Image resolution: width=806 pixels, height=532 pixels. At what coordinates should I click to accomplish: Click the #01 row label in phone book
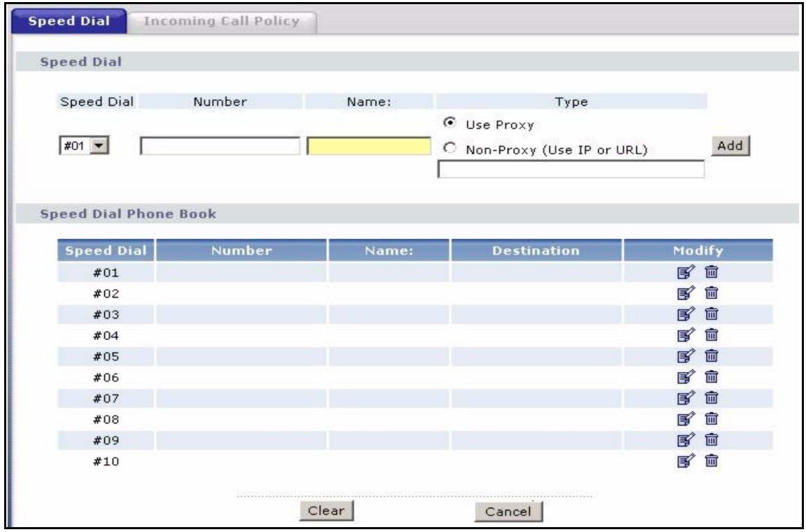click(106, 273)
